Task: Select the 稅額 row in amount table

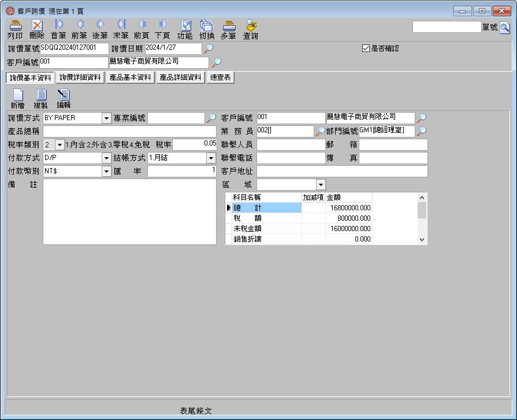Action: click(x=299, y=218)
